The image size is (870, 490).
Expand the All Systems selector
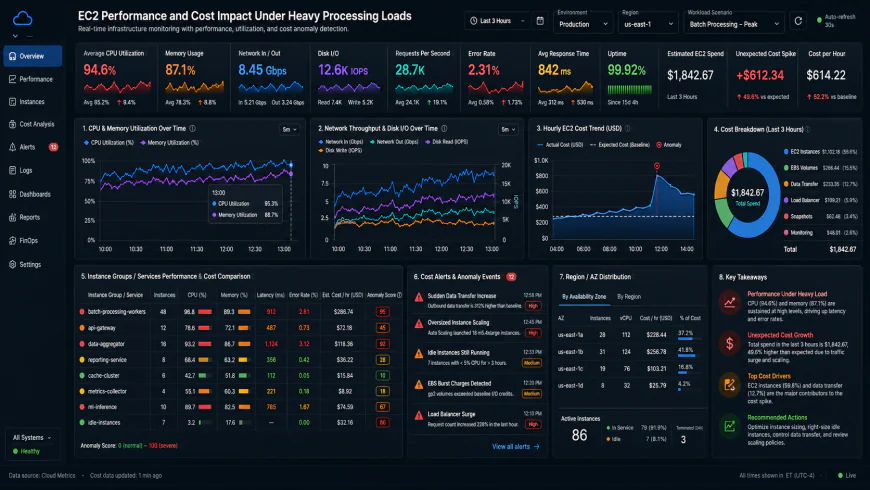pos(32,437)
